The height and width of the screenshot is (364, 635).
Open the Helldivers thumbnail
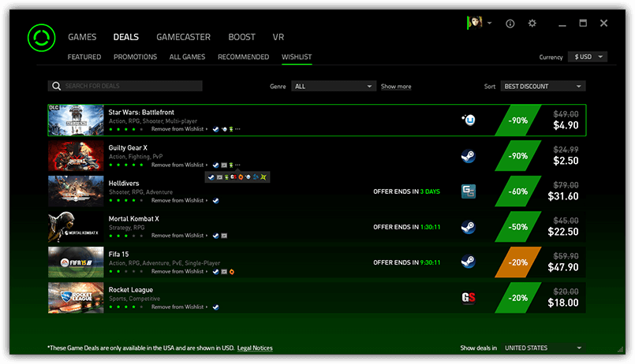pyautogui.click(x=77, y=191)
